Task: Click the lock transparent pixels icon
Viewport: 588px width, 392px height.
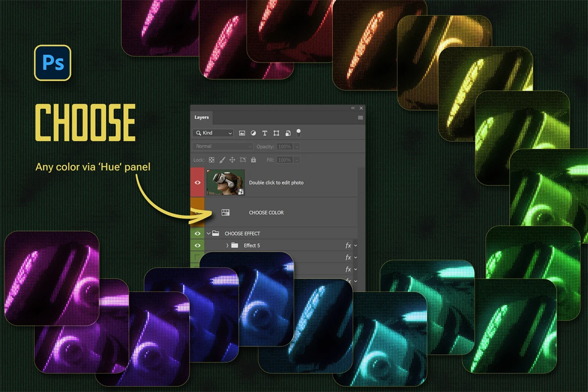Action: tap(212, 160)
